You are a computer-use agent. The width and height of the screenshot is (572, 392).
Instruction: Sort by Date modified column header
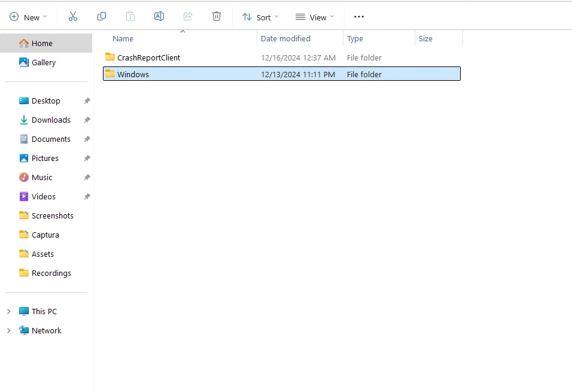[300, 38]
